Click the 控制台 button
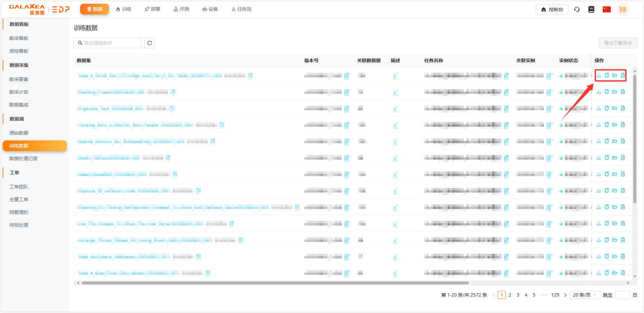This screenshot has width=644, height=313. 552,9
